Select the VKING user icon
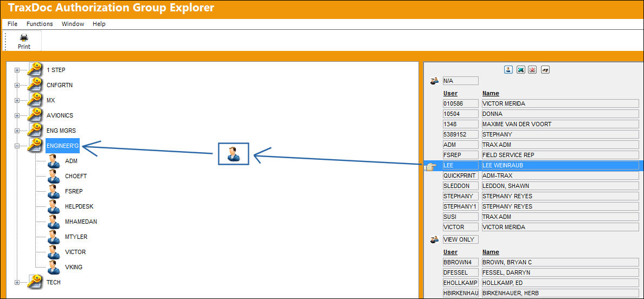This screenshot has width=644, height=299. 53,268
